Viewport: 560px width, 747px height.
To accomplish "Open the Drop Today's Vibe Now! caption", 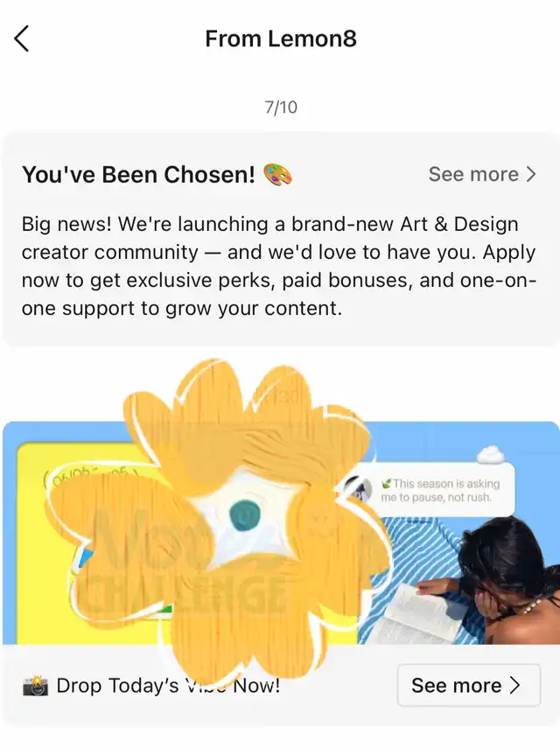I will (168, 686).
